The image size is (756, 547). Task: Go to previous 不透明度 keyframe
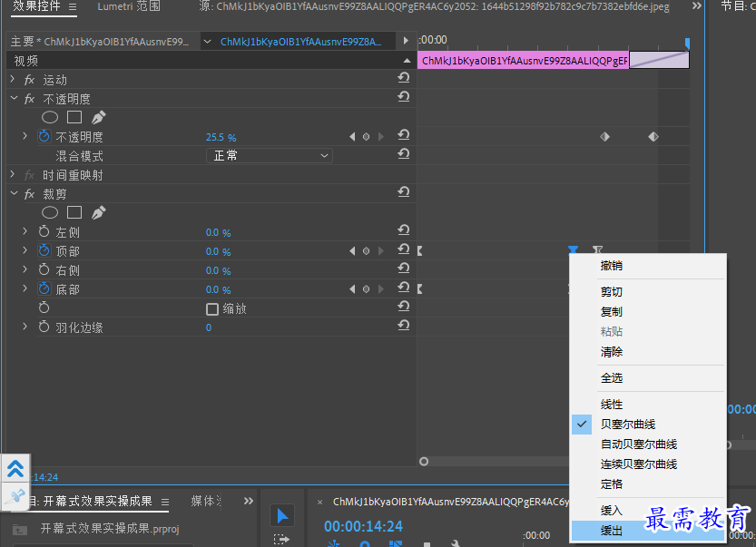coord(352,137)
